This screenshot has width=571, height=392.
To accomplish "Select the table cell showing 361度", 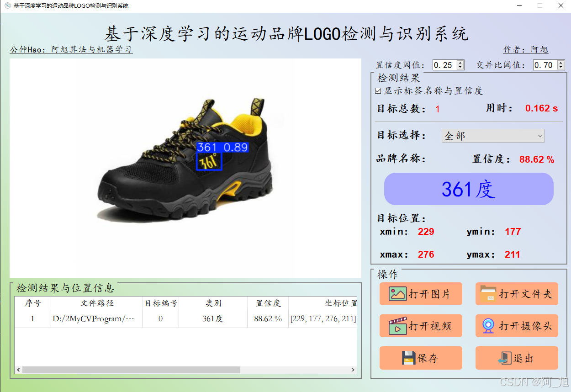I will point(213,318).
